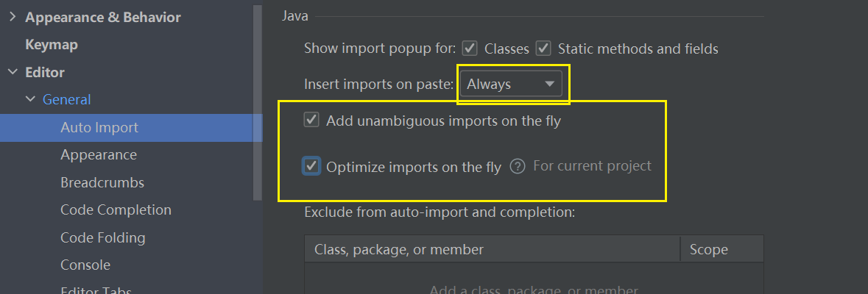Toggle Static methods and fields checkbox
The height and width of the screenshot is (294, 868).
(543, 49)
